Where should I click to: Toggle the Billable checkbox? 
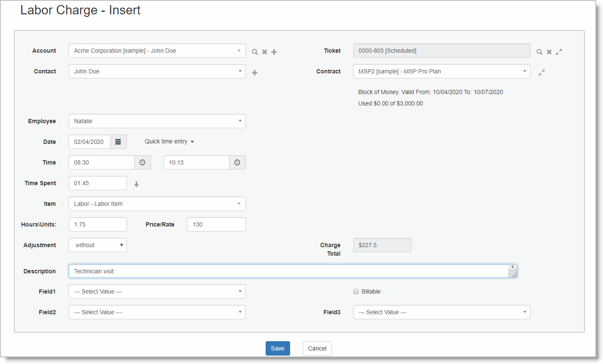pyautogui.click(x=356, y=291)
